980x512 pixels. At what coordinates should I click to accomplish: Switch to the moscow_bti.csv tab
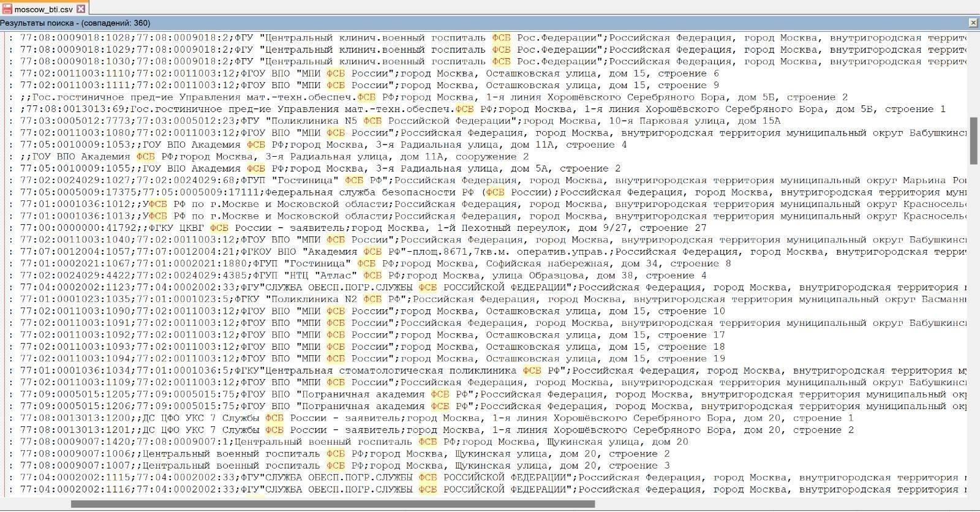tap(44, 9)
